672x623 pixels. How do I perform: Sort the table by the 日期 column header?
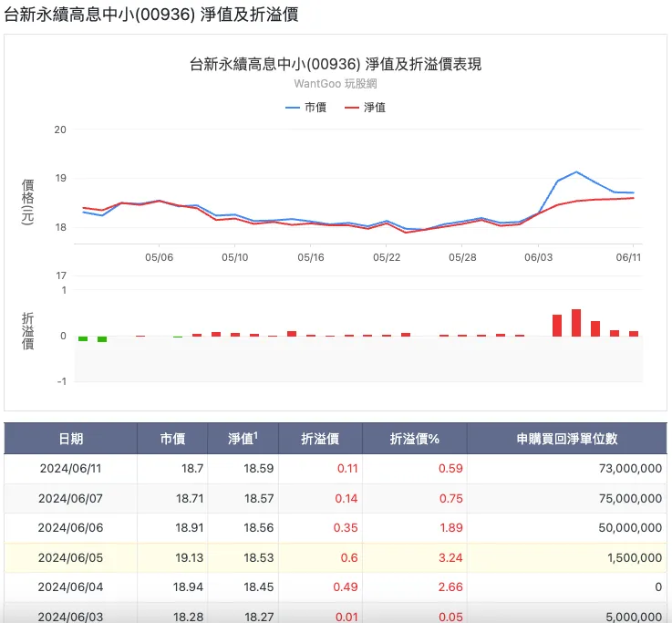71,439
